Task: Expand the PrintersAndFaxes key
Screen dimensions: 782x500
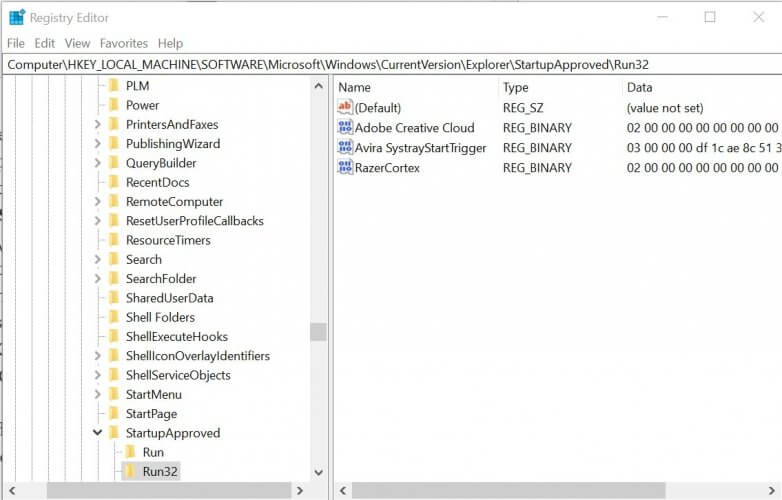Action: pyautogui.click(x=98, y=125)
